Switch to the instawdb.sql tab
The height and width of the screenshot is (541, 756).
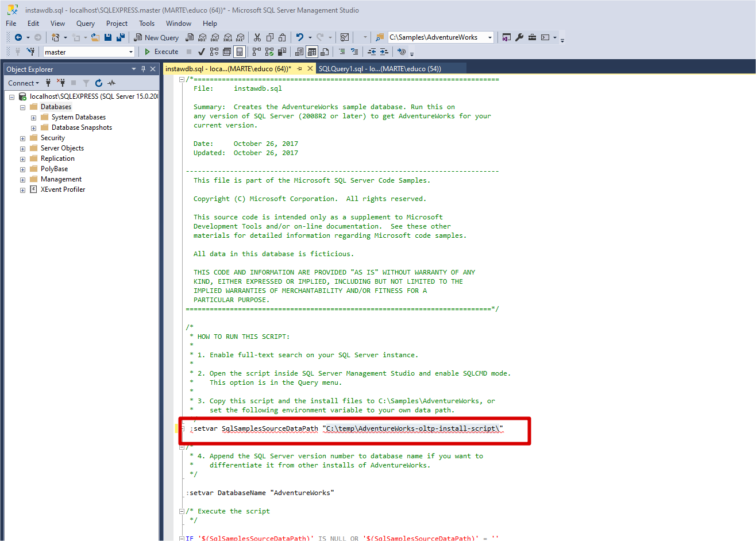coord(228,68)
